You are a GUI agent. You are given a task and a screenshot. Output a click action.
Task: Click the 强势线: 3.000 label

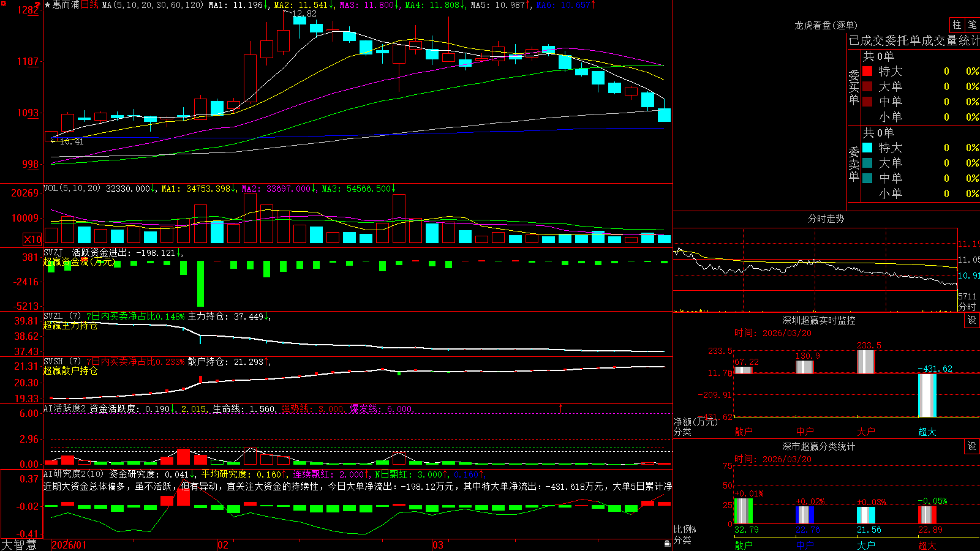(x=313, y=408)
